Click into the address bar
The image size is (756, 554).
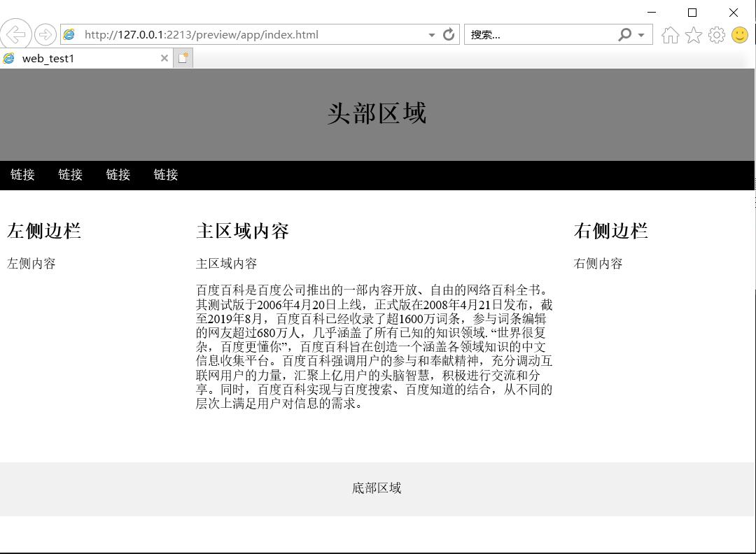point(245,34)
